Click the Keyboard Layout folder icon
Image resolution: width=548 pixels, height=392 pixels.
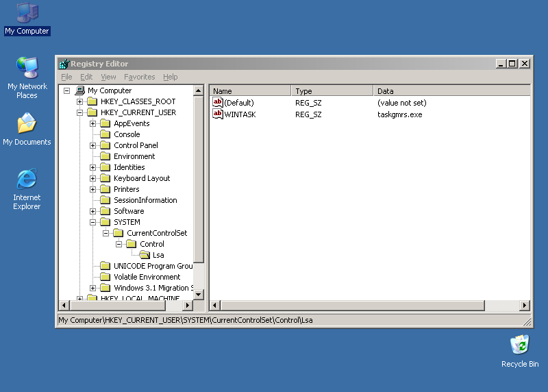(x=105, y=178)
